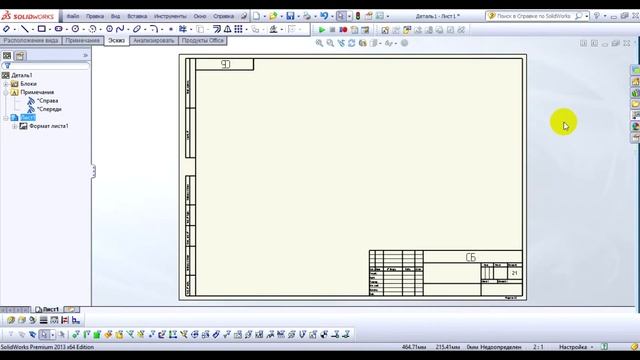Click the Rebuild traffic light icon
Viewport: 640px width, 360px height.
pyautogui.click(x=358, y=16)
